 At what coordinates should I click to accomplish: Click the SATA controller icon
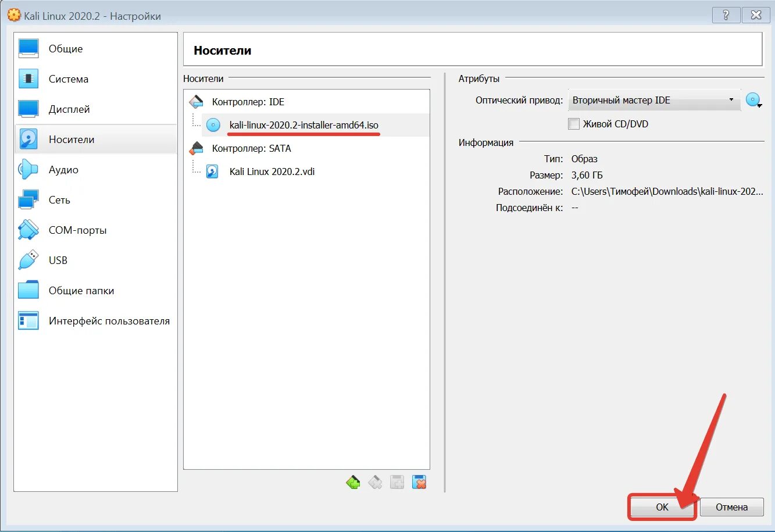pyautogui.click(x=197, y=148)
